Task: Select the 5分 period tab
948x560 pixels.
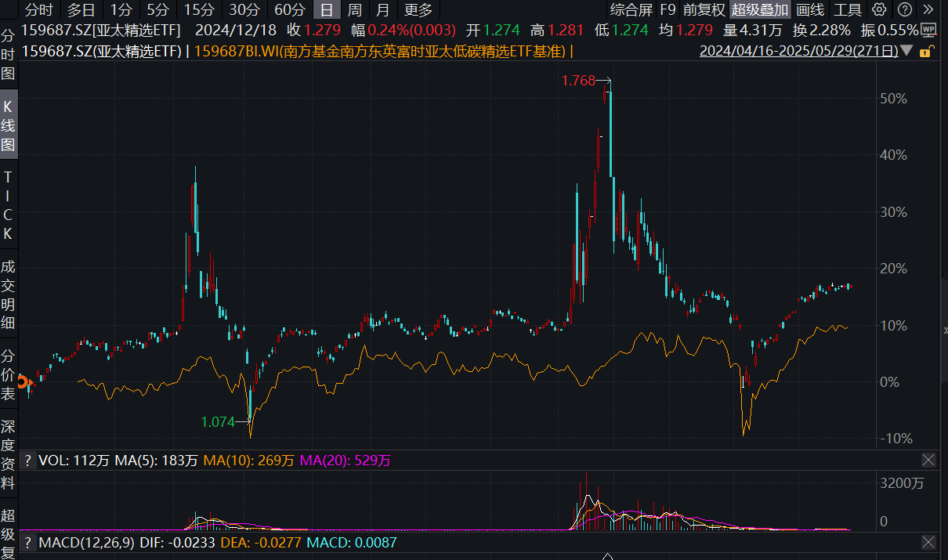Action: click(157, 9)
